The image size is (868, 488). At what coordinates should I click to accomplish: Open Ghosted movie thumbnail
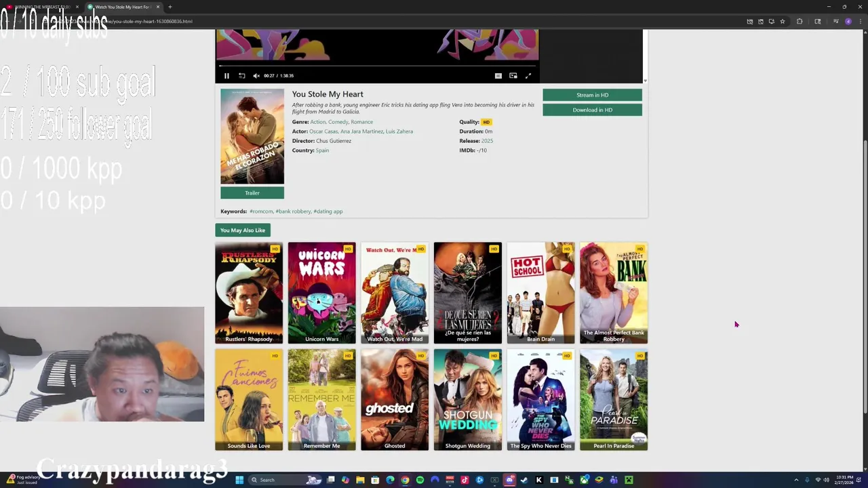pos(395,400)
